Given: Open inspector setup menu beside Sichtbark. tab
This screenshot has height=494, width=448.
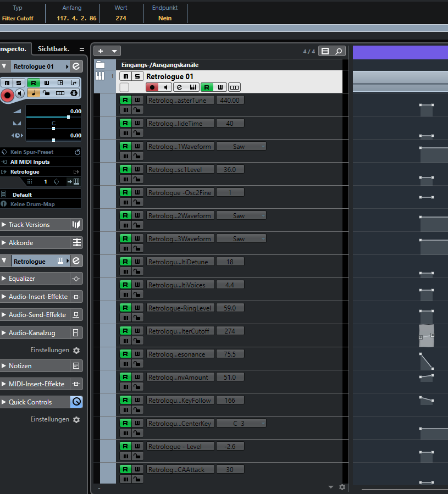Looking at the screenshot, I should [82, 49].
